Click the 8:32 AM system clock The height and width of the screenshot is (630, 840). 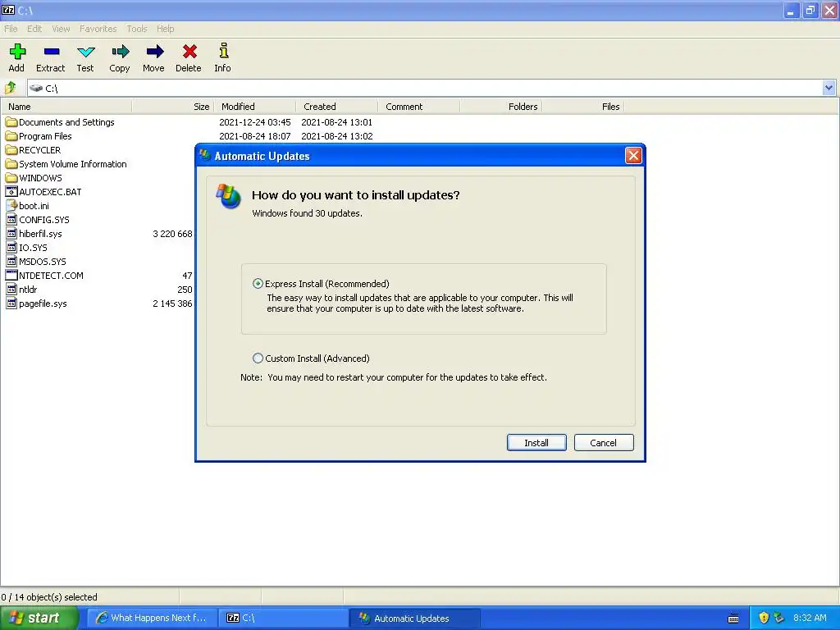810,618
